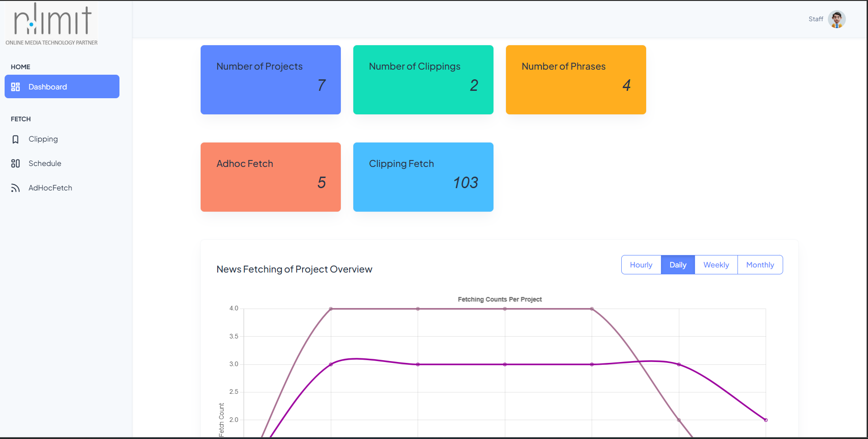Screen dimensions: 868x439
Task: Select the Daily chart interval
Action: click(678, 265)
